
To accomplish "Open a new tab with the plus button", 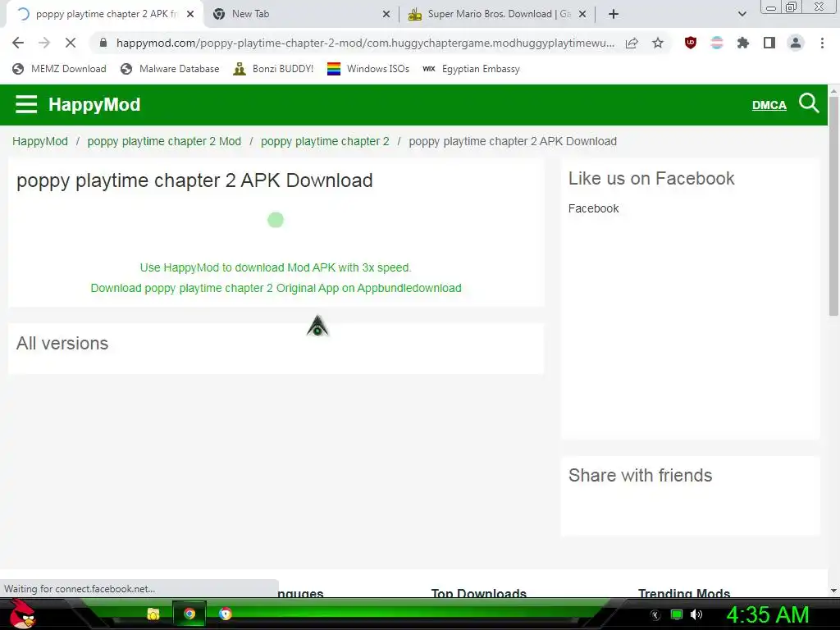I will coord(614,14).
